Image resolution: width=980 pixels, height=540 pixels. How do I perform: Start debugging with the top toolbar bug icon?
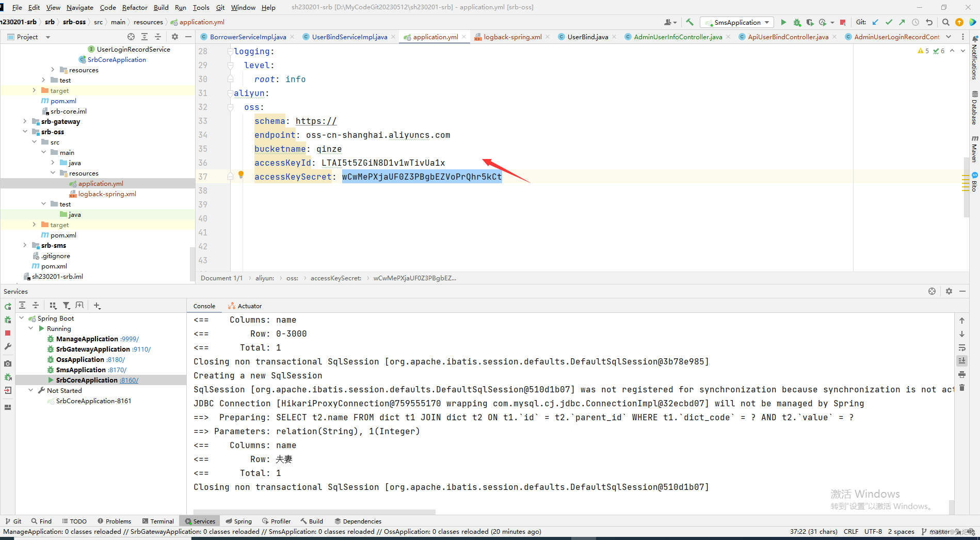797,22
